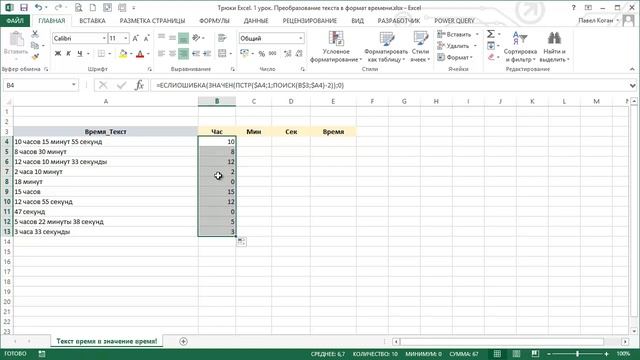Switch to Page Layout view in status bar

coord(516,354)
